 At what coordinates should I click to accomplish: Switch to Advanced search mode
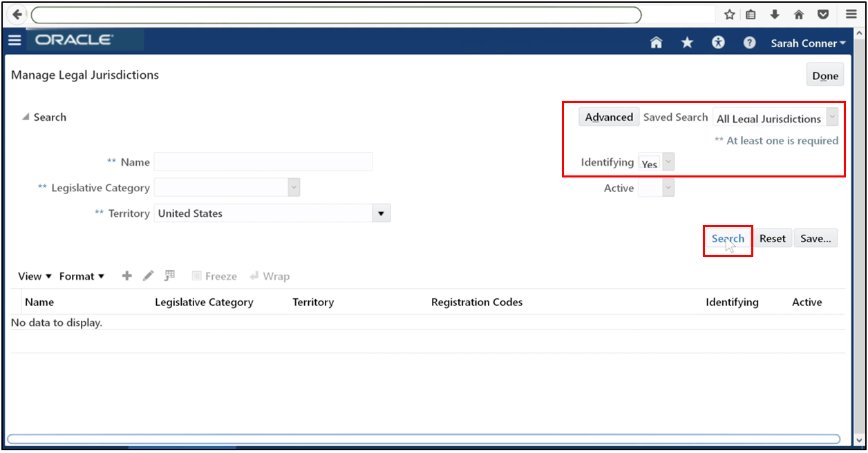[x=608, y=117]
